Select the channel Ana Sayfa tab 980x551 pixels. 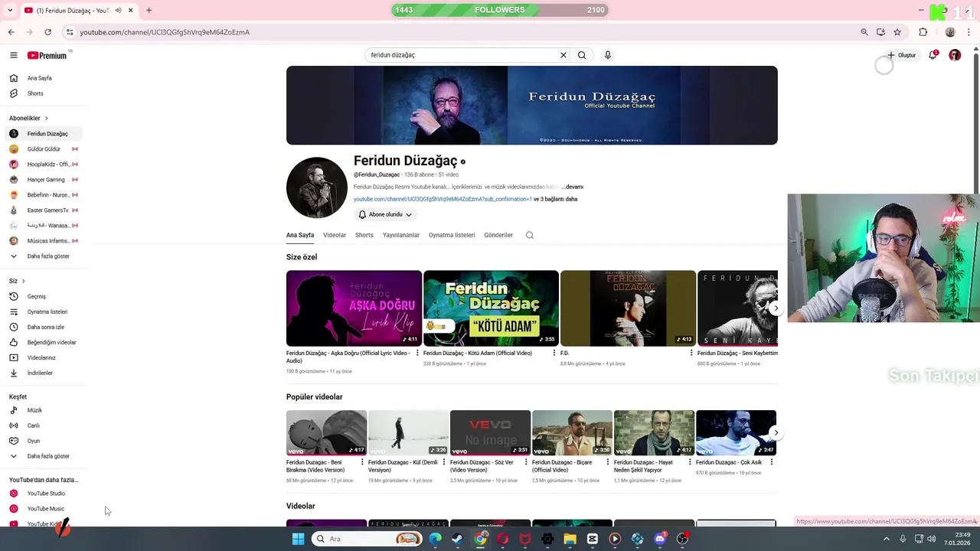tap(300, 235)
